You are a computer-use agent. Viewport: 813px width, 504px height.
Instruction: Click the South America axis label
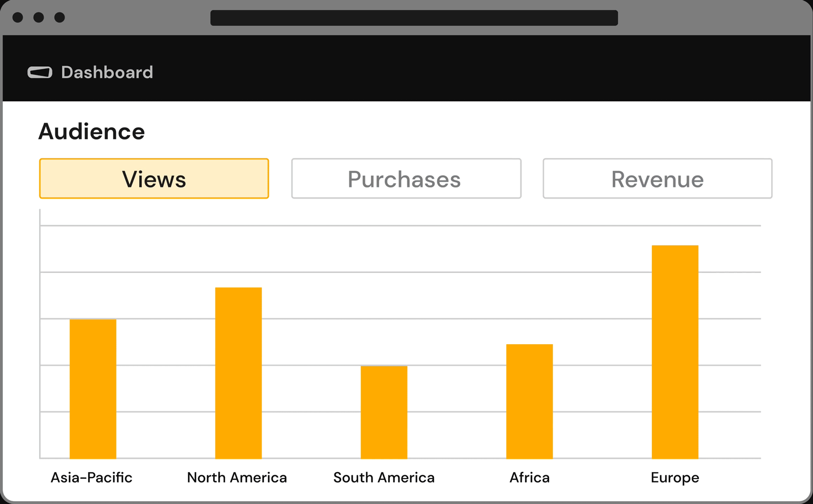point(384,478)
